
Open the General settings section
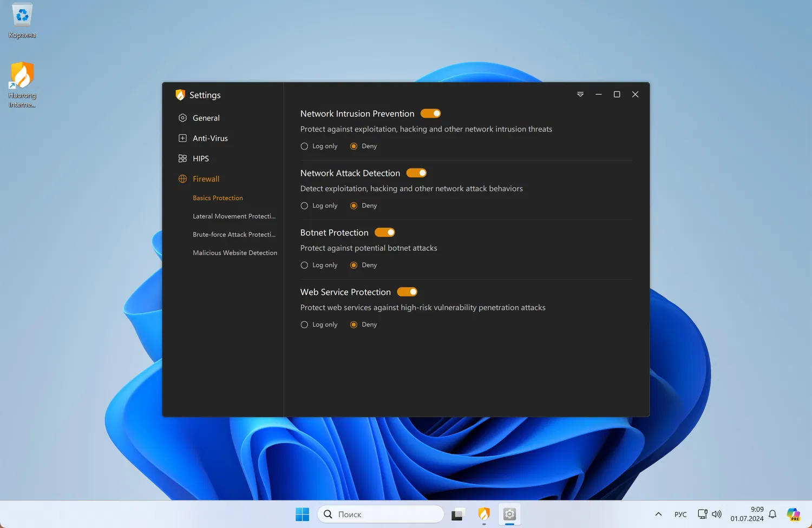click(x=206, y=118)
